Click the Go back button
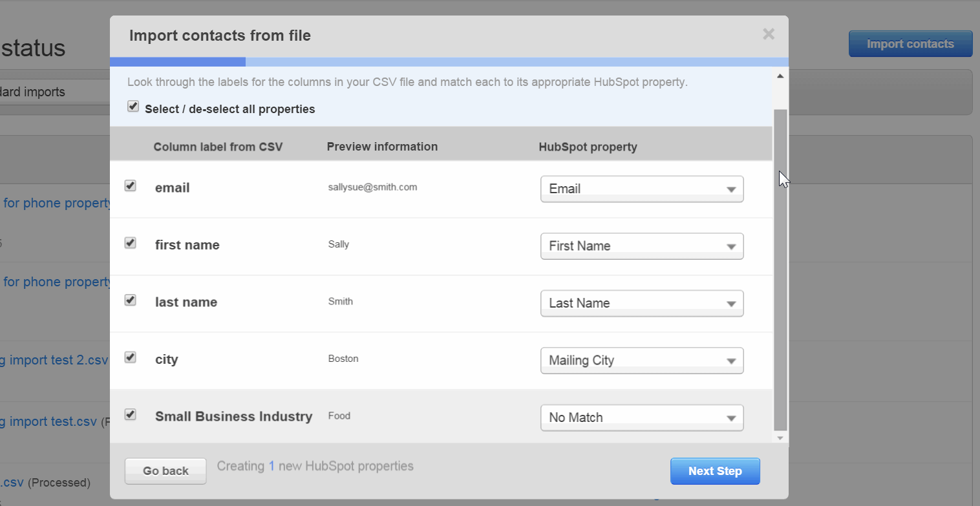Screen dimensions: 980x506 click(165, 471)
